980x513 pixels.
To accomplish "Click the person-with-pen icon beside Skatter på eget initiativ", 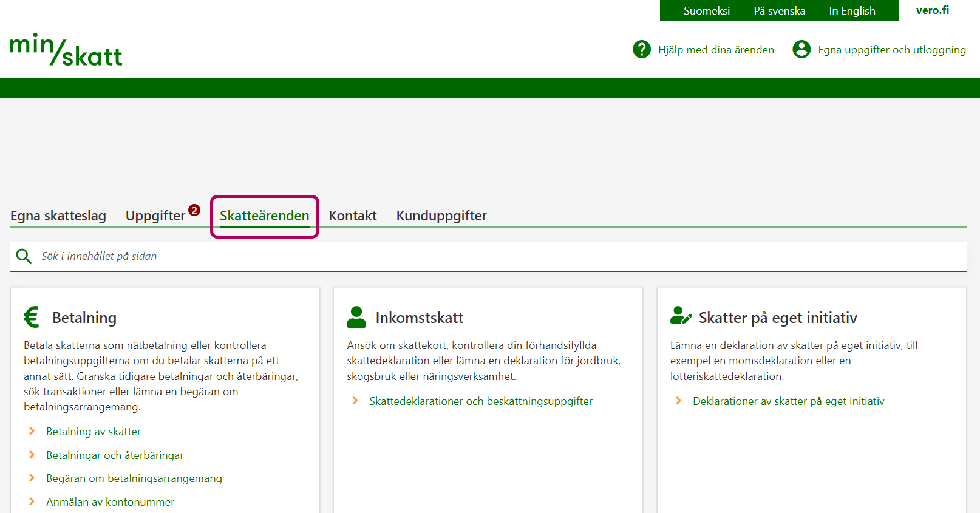I will tap(681, 316).
